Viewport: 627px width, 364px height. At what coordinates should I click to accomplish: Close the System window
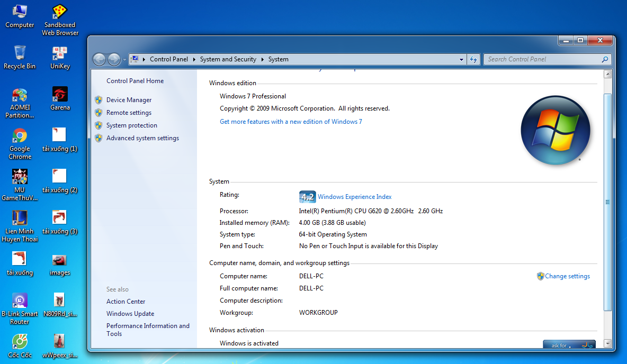point(600,40)
